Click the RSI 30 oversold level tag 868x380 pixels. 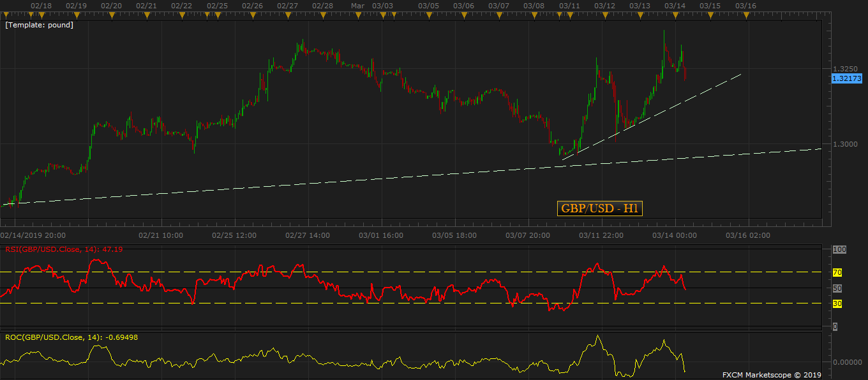click(837, 303)
